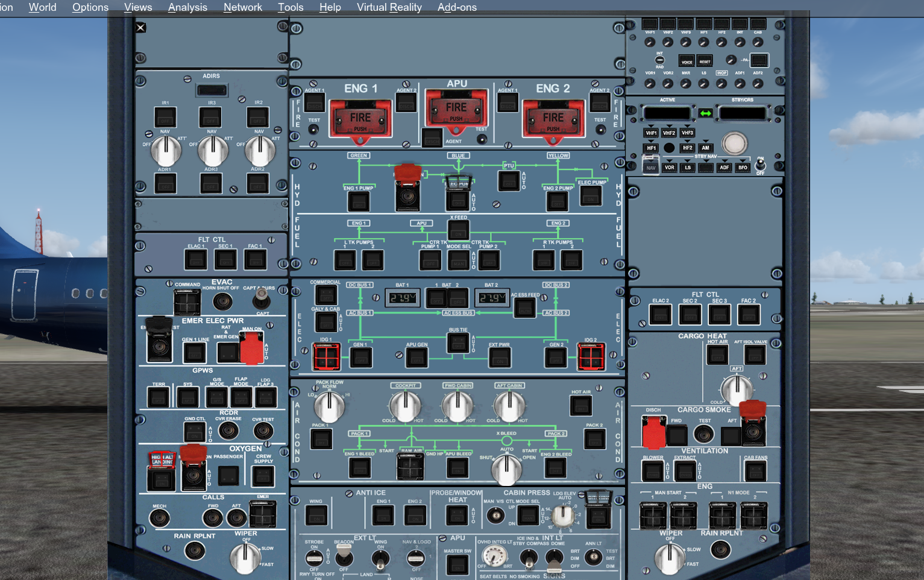The width and height of the screenshot is (924, 580).
Task: Toggle the hydraulic ENG 1 PUMP button
Action: pos(359,201)
